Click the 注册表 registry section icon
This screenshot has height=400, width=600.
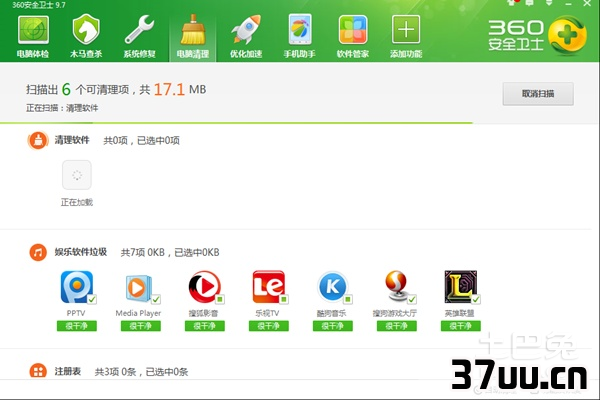pyautogui.click(x=38, y=371)
